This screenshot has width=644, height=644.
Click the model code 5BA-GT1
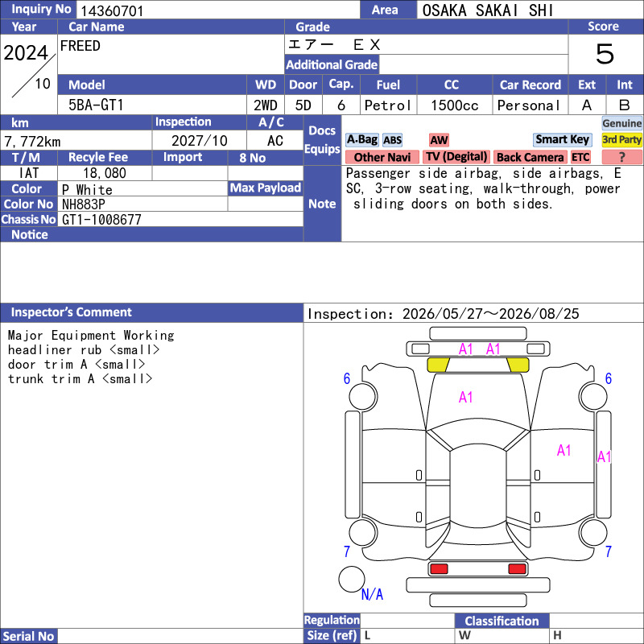click(x=96, y=105)
